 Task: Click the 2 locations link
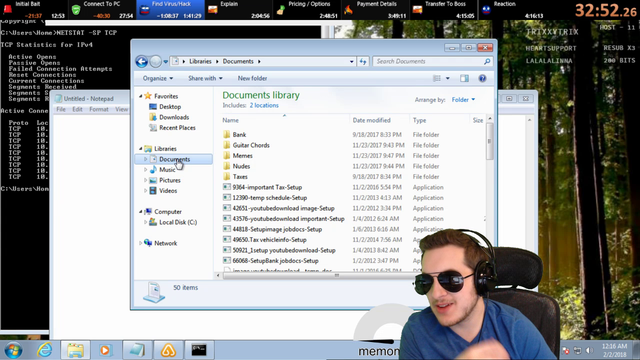pos(264,105)
